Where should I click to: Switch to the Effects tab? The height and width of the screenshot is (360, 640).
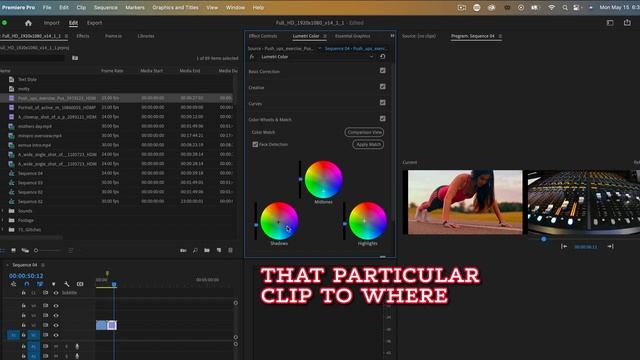(x=82, y=36)
